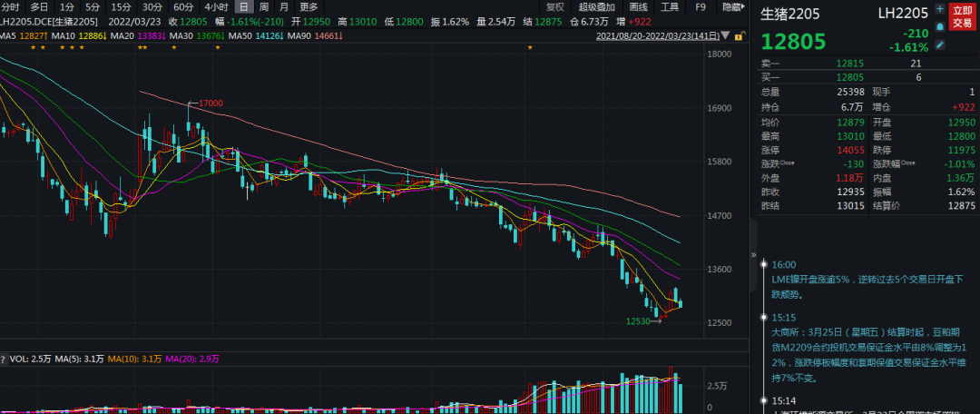
Task: Click the volume MA(20): 2.9万 label
Action: point(192,359)
